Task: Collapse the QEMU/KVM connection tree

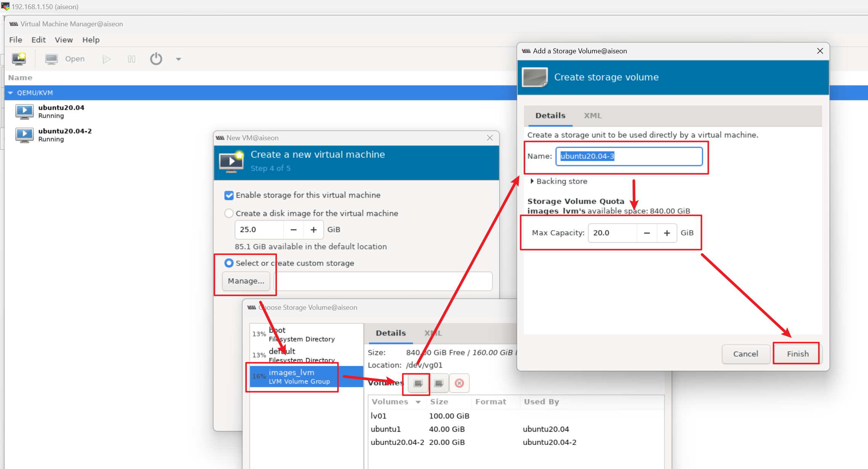Action: 10,93
